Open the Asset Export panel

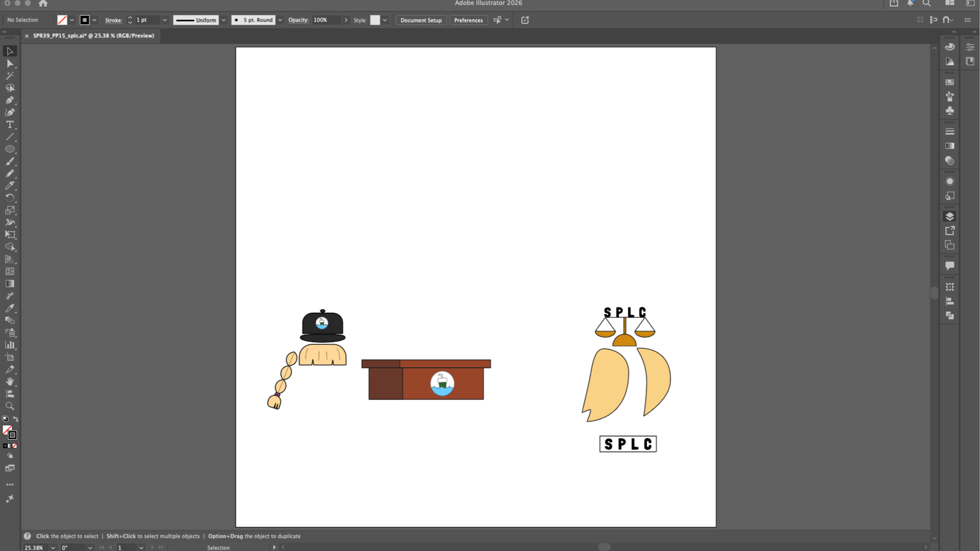coord(949,231)
